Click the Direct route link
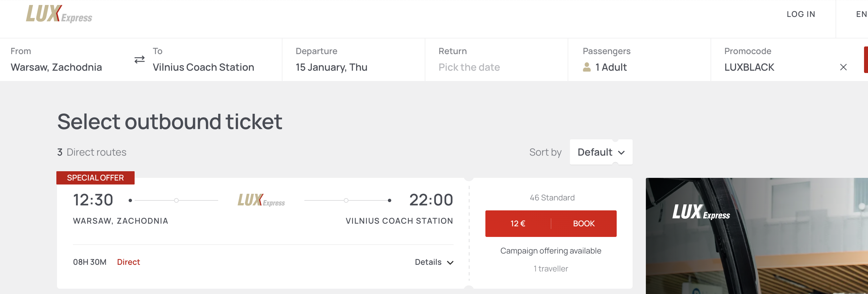The image size is (868, 294). pyautogui.click(x=128, y=262)
